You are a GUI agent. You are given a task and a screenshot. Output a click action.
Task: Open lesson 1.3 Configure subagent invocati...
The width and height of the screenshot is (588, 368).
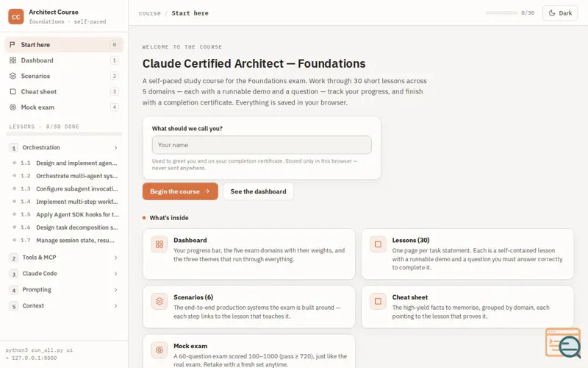pyautogui.click(x=65, y=189)
